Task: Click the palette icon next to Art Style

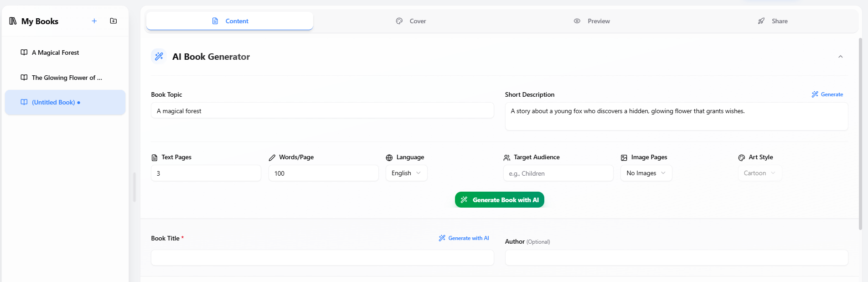Action: click(x=741, y=157)
